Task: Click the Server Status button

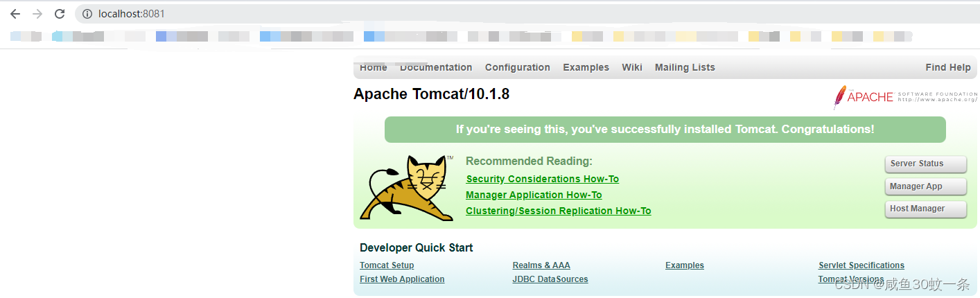Action: pos(926,164)
